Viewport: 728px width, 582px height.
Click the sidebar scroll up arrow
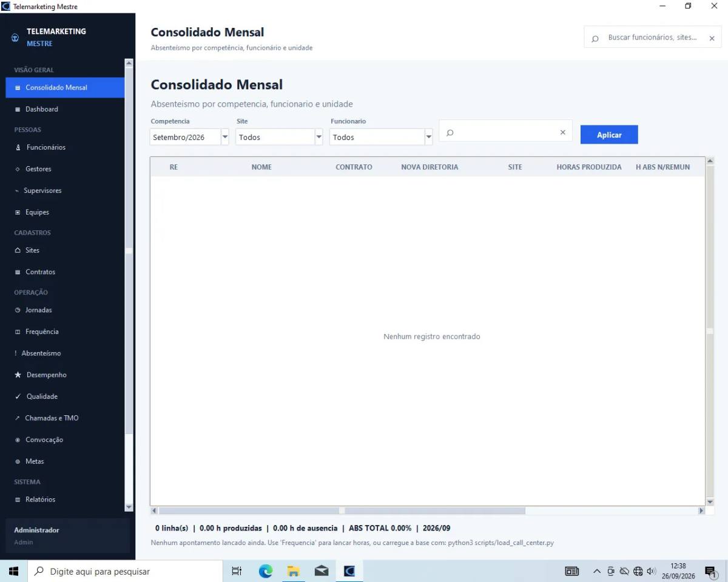[x=129, y=62]
